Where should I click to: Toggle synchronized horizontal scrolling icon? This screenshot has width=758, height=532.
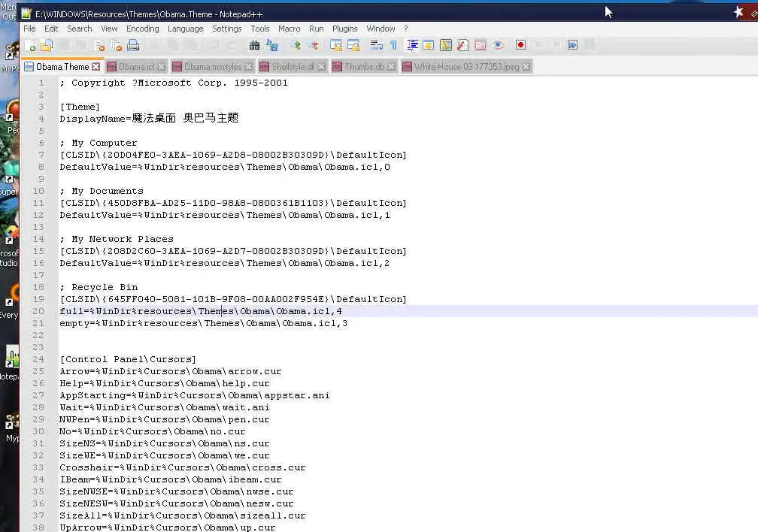point(354,45)
